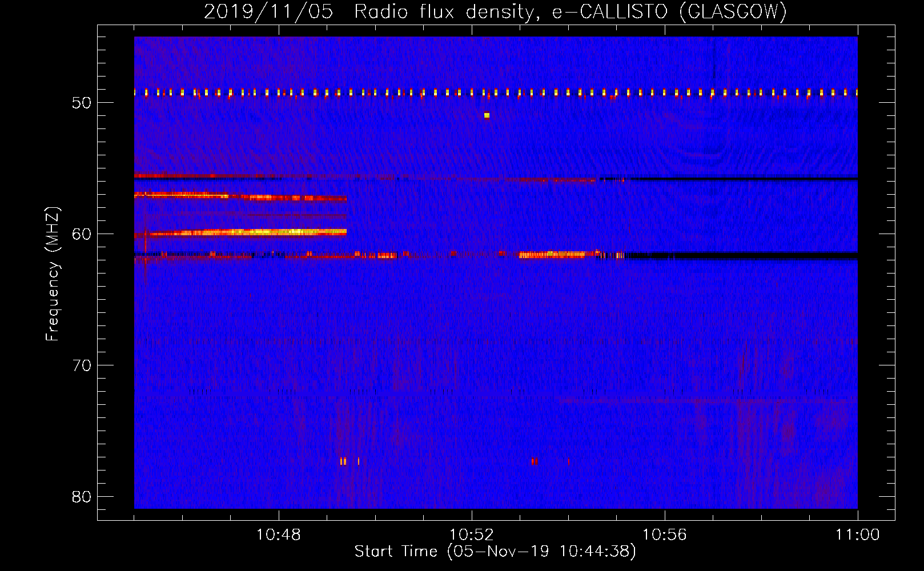Click the 60 frequency tick label
The image size is (924, 571).
tap(82, 234)
